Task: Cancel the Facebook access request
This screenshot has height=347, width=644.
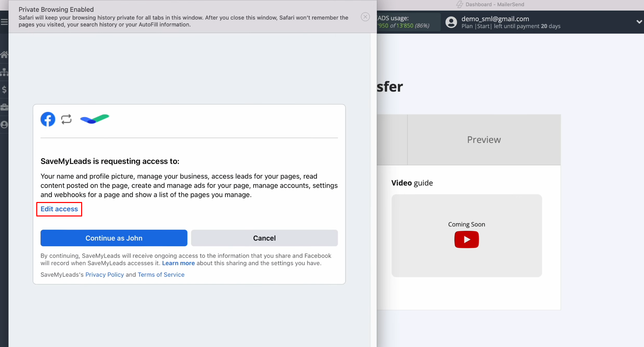Action: pyautogui.click(x=265, y=238)
